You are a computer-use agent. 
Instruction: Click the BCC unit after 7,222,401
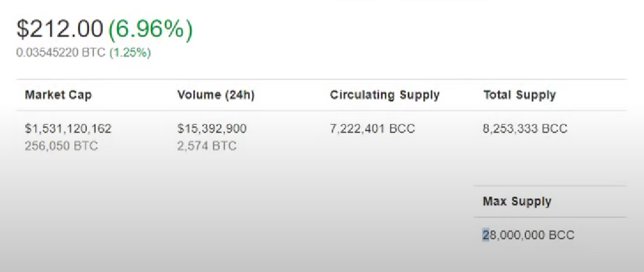pos(402,129)
